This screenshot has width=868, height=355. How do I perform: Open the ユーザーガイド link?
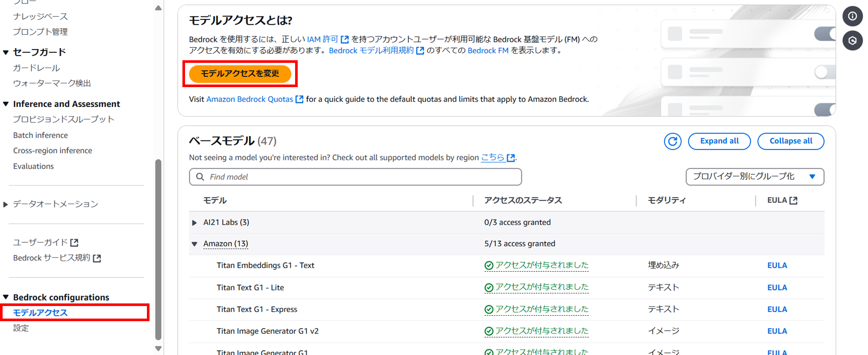pyautogui.click(x=40, y=242)
